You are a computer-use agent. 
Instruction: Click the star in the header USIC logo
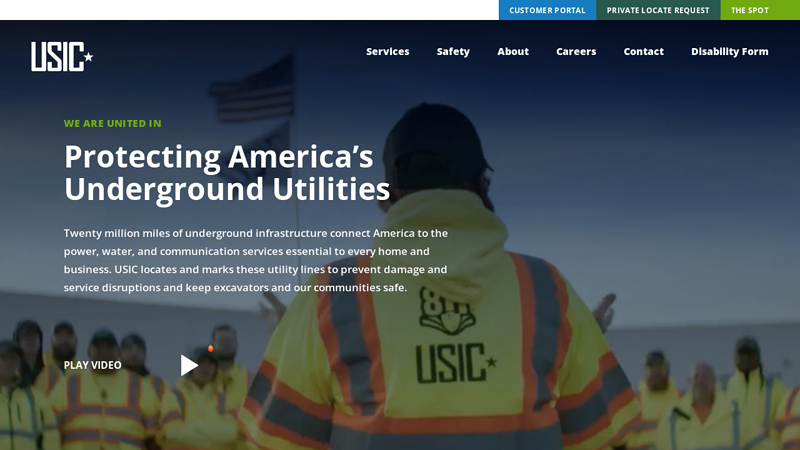click(x=88, y=57)
